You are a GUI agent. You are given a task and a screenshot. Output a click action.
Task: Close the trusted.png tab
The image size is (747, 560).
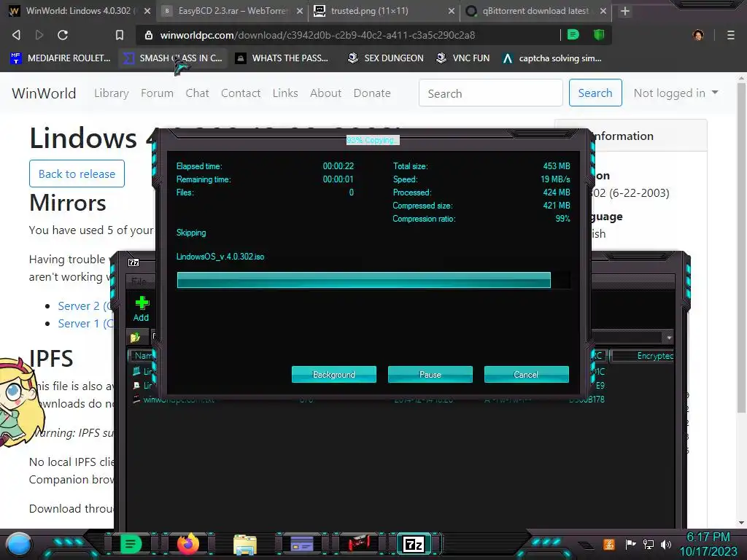point(451,11)
